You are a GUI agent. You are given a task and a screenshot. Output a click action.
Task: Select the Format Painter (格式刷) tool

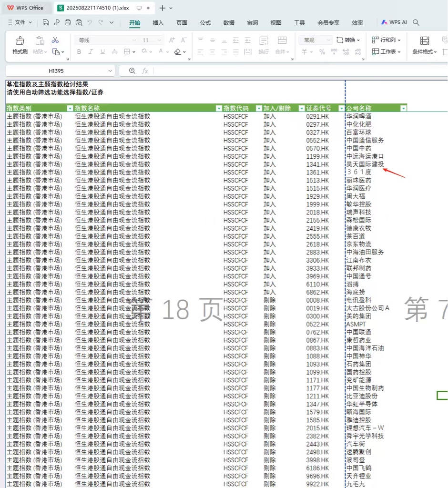pyautogui.click(x=20, y=45)
